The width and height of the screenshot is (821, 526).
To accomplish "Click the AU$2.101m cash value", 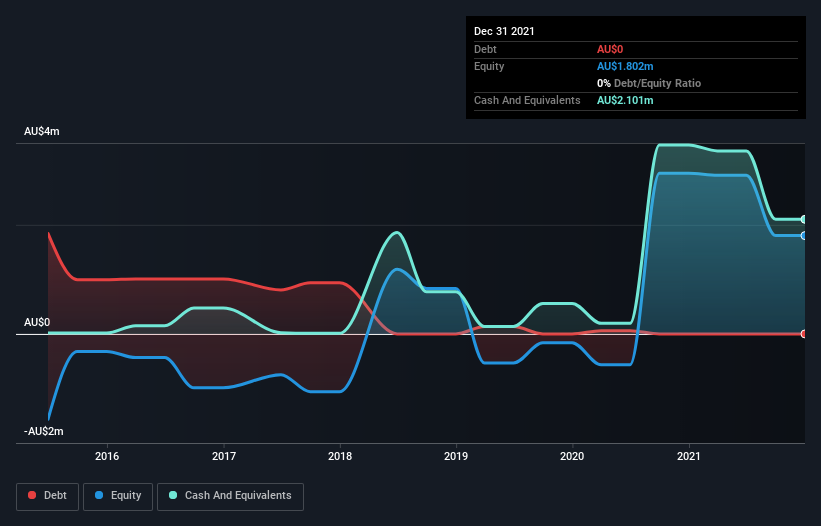I will coord(625,100).
